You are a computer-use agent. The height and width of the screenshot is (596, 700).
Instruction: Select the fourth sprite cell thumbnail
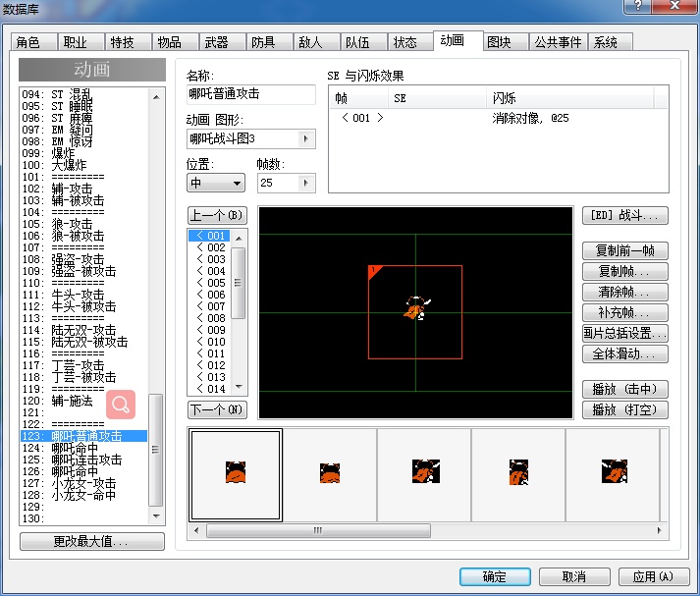[518, 475]
